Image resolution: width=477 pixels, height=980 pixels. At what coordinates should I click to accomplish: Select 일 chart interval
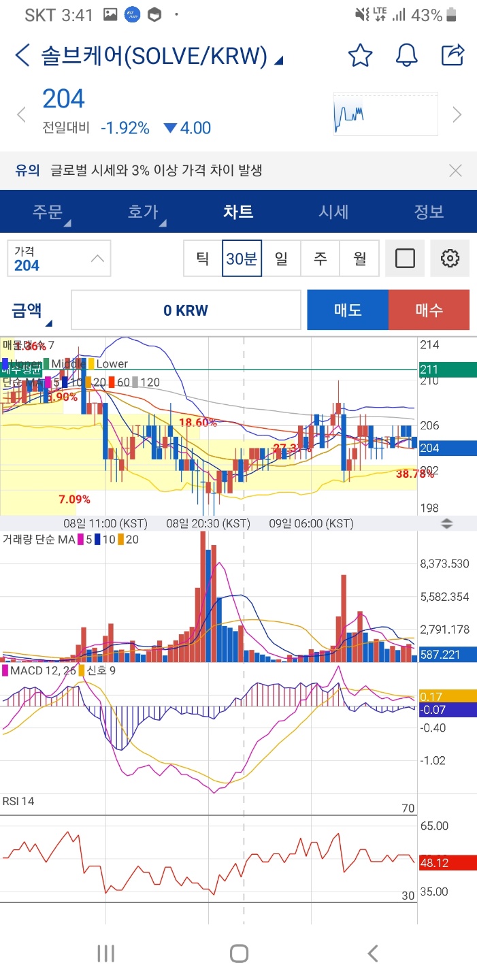point(281,259)
